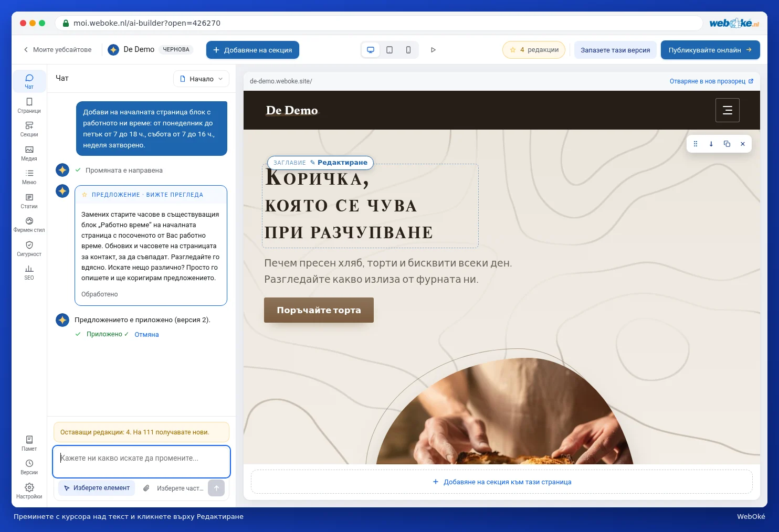Open the Медия sidebar panel
The height and width of the screenshot is (532, 779).
[x=29, y=153]
